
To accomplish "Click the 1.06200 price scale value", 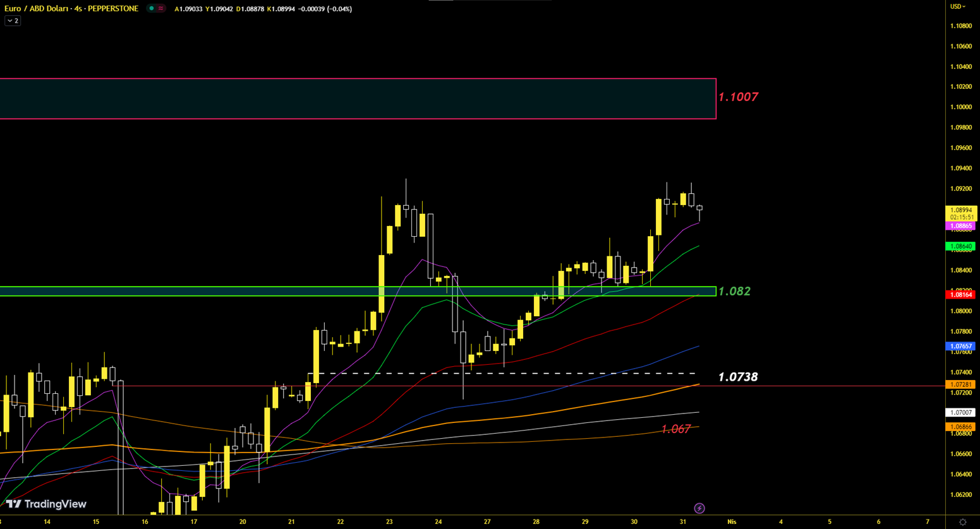I will pyautogui.click(x=961, y=494).
